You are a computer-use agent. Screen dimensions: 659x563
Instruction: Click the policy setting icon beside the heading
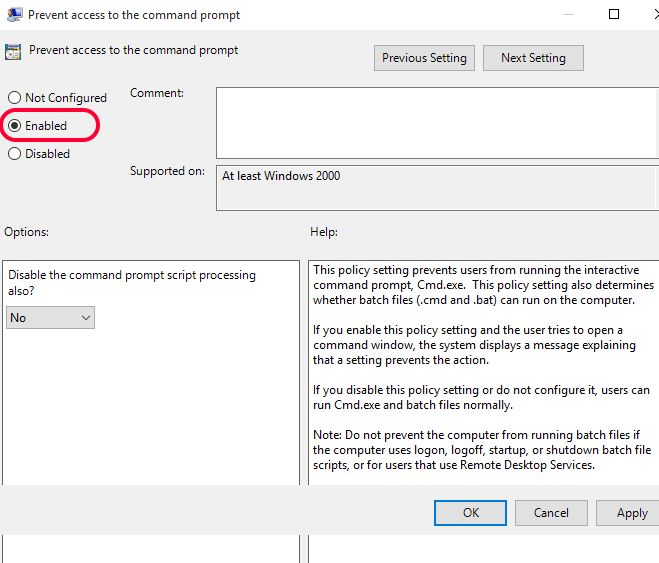click(x=14, y=51)
